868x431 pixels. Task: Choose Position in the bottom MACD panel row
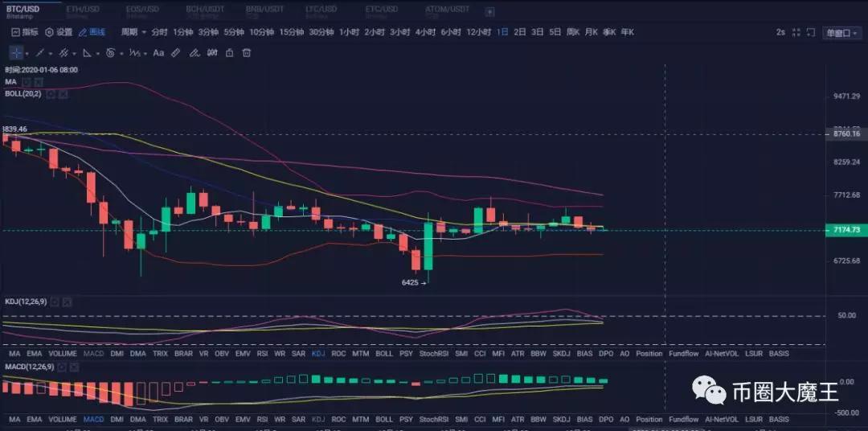click(649, 420)
